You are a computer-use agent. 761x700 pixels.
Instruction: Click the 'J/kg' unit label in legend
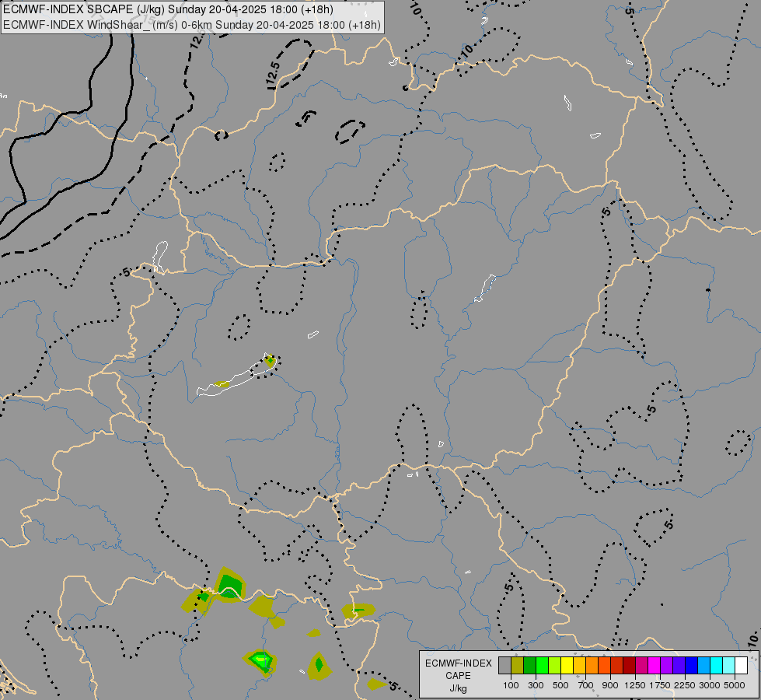point(458,689)
